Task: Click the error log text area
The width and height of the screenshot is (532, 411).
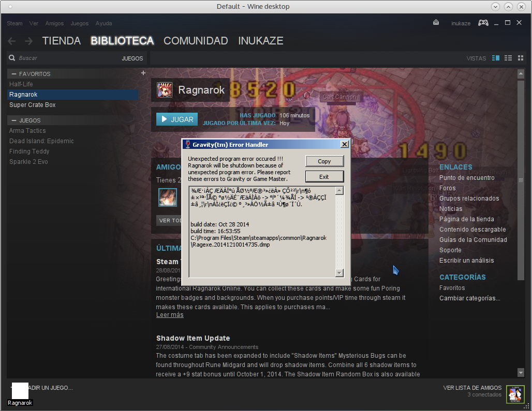Action: [x=262, y=232]
